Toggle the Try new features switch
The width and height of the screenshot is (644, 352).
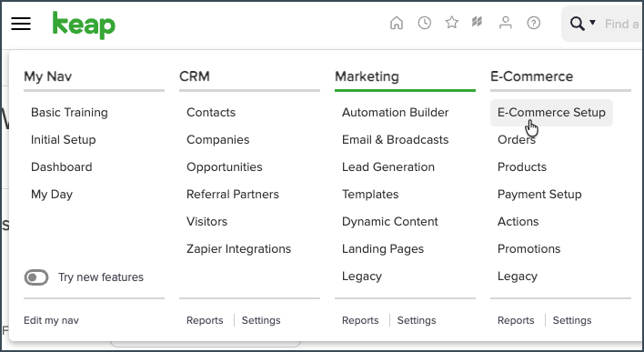pyautogui.click(x=36, y=277)
